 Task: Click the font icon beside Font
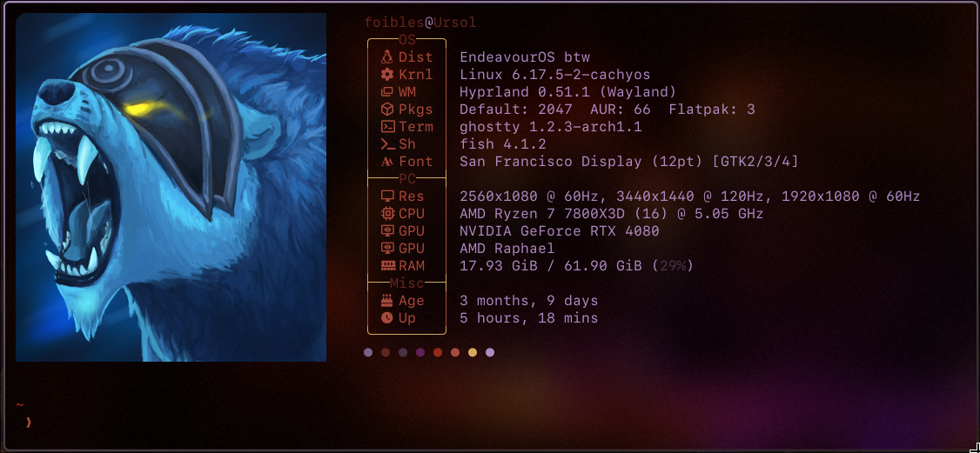tap(387, 162)
